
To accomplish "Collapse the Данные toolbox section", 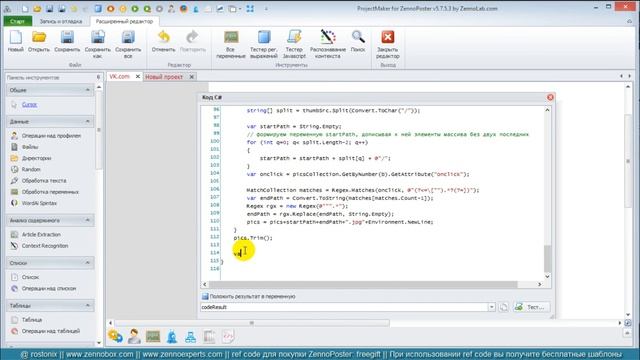I will [87, 121].
